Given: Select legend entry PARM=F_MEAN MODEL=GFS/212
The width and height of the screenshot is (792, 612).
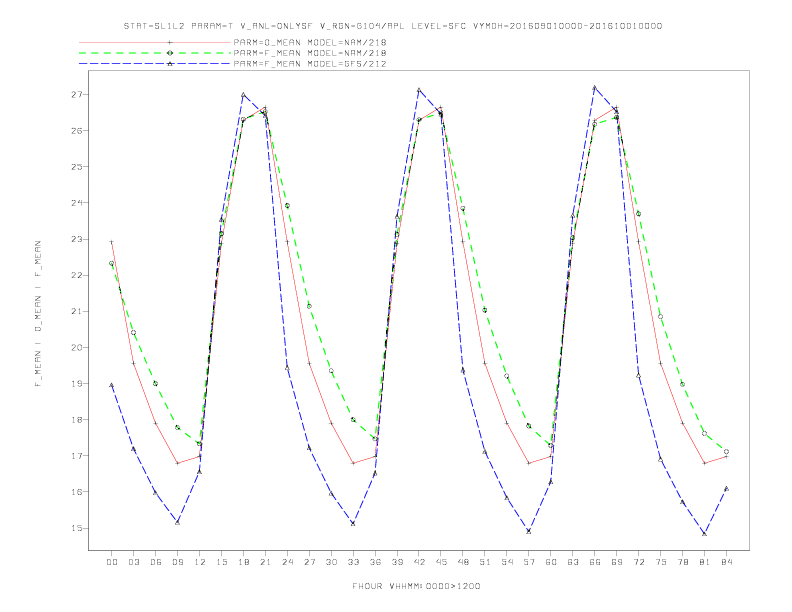Looking at the screenshot, I should pos(310,64).
